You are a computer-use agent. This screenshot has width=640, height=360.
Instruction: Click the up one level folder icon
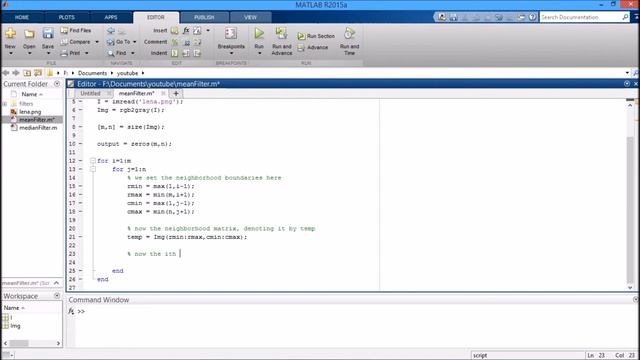(27, 73)
